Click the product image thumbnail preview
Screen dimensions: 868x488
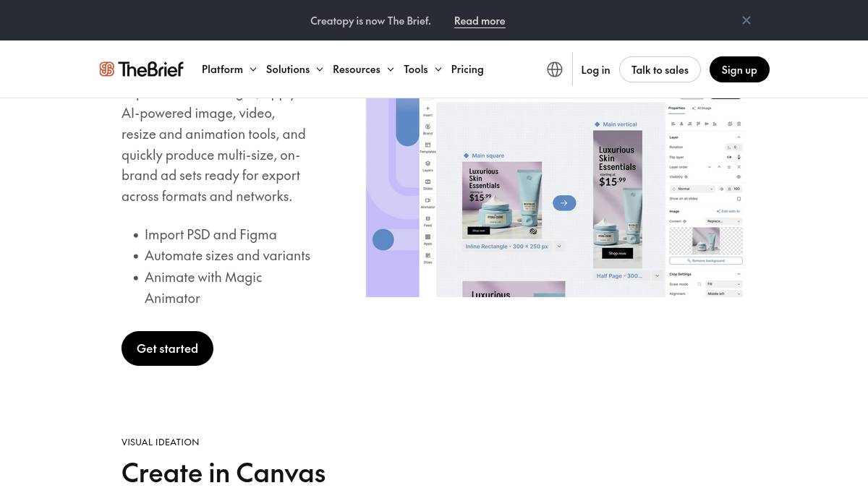click(x=706, y=240)
